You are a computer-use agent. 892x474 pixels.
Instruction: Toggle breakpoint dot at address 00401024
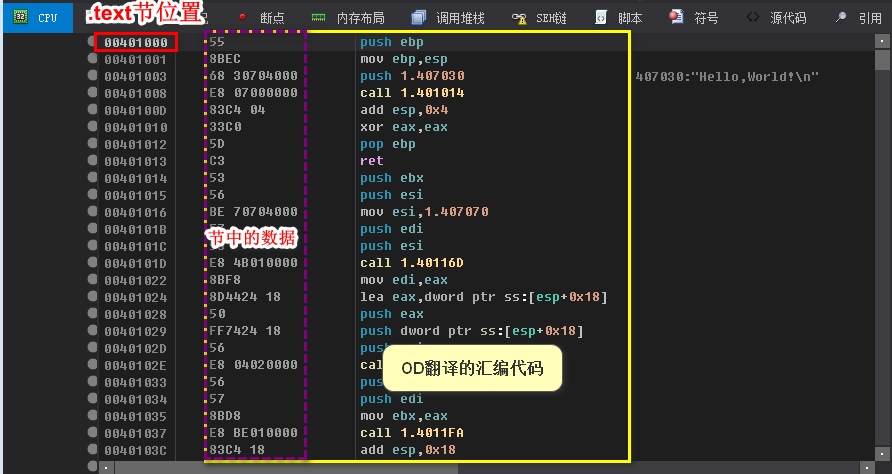click(92, 296)
